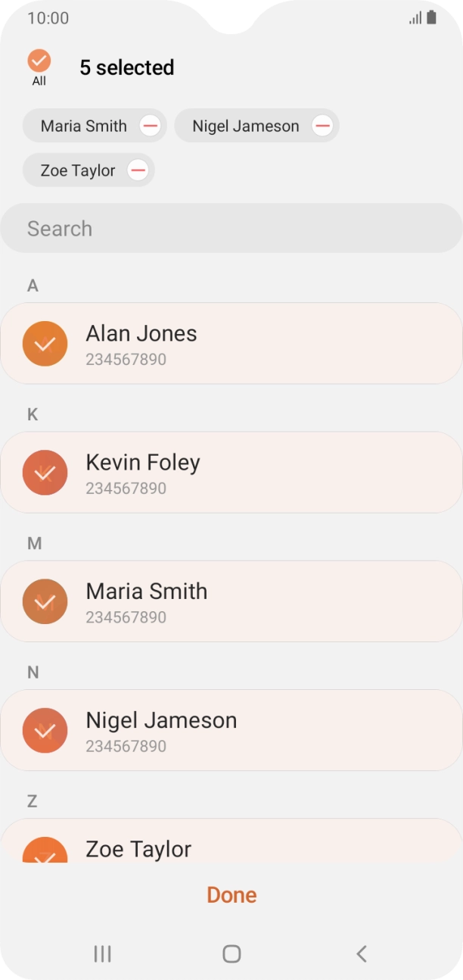The height and width of the screenshot is (980, 463).
Task: Tap the battery status icon
Action: (x=431, y=17)
